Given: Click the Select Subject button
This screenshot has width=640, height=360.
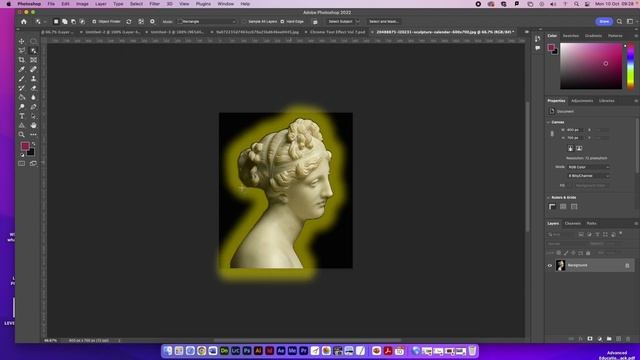Looking at the screenshot, I should click(340, 22).
